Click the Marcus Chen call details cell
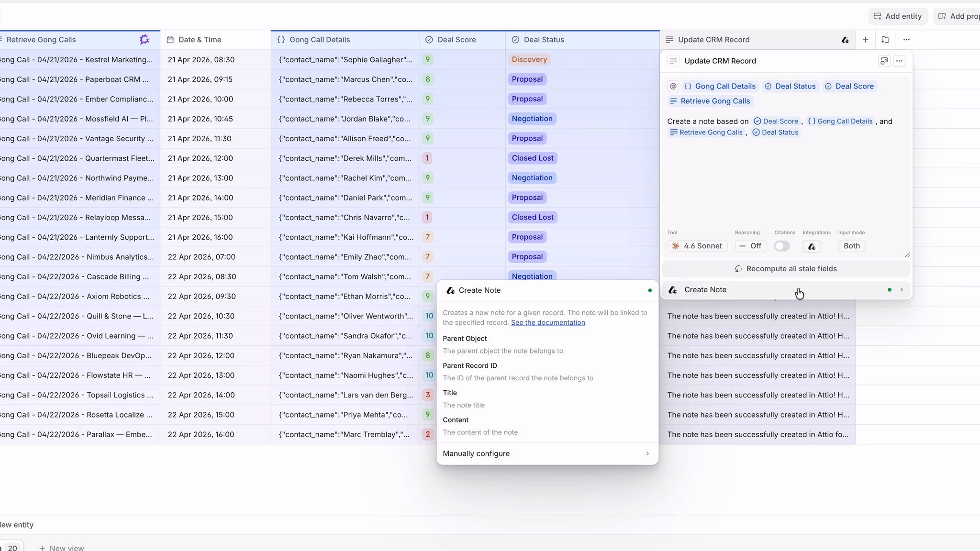This screenshot has height=551, width=980. point(345,79)
